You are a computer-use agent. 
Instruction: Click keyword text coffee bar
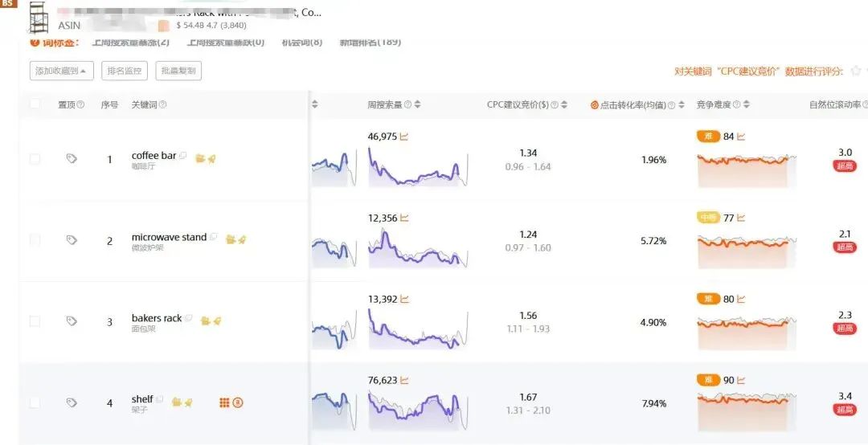click(x=154, y=156)
